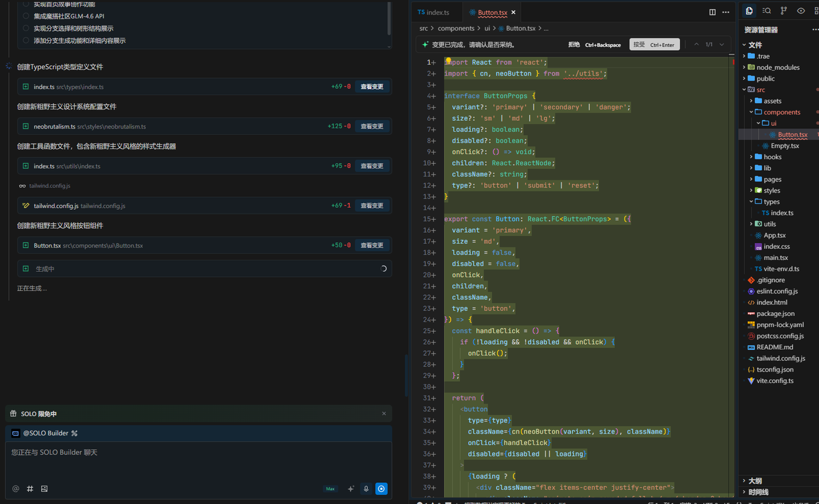Viewport: 819px width, 504px height.
Task: Check the '集成魔搭社区GLM-4.6 API' todo circle
Action: tap(26, 16)
